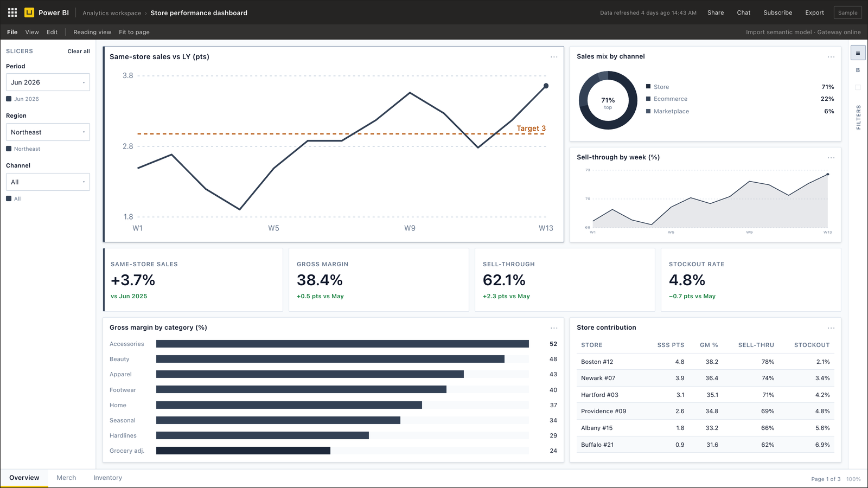Viewport: 868px width, 488px height.
Task: Select the Same-Store Sales KPI card
Action: click(193, 280)
